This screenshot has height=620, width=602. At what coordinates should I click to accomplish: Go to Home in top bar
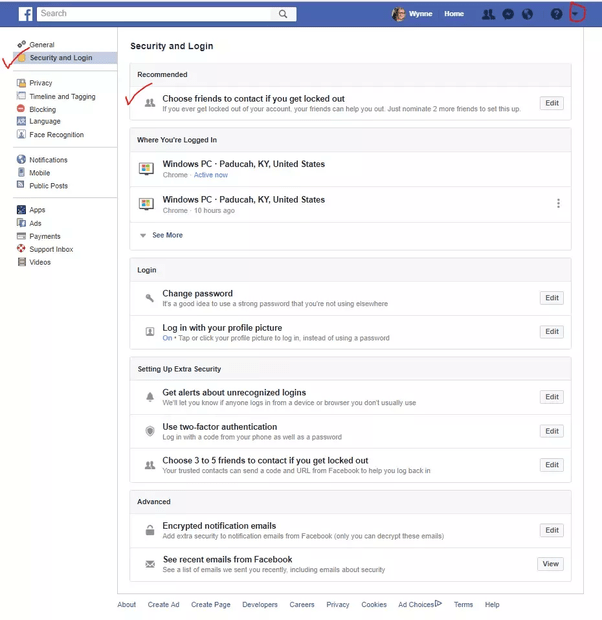coord(454,14)
